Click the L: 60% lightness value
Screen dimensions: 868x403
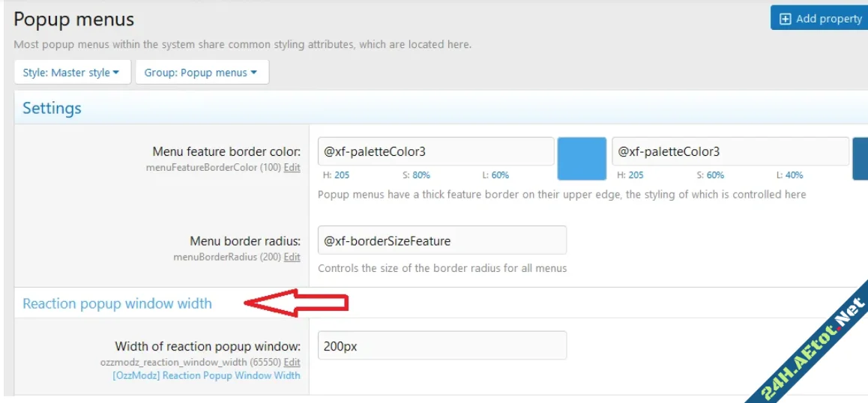tap(495, 175)
